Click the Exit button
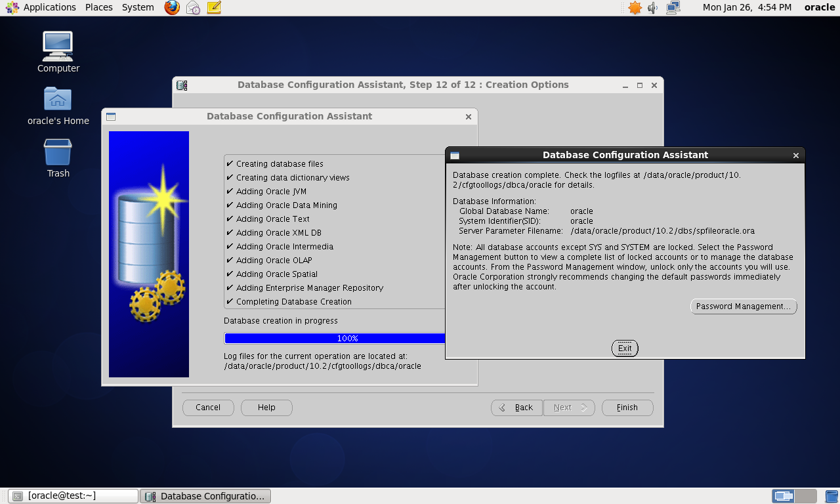Screen dimensions: 840x504 tap(625, 348)
